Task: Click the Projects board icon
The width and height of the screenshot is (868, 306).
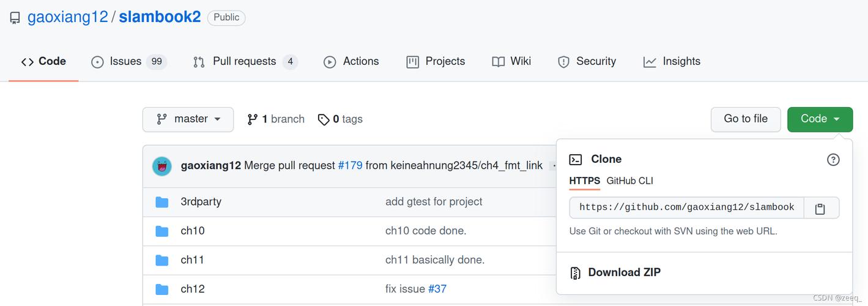Action: pos(413,62)
